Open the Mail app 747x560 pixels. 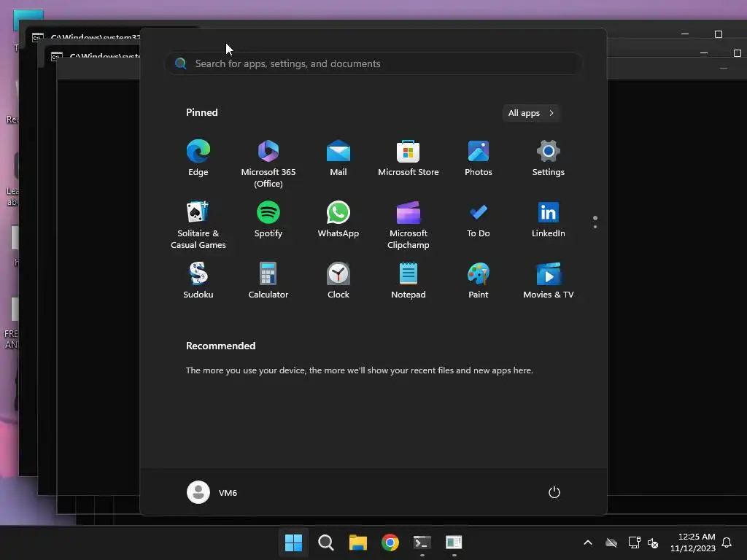click(338, 158)
